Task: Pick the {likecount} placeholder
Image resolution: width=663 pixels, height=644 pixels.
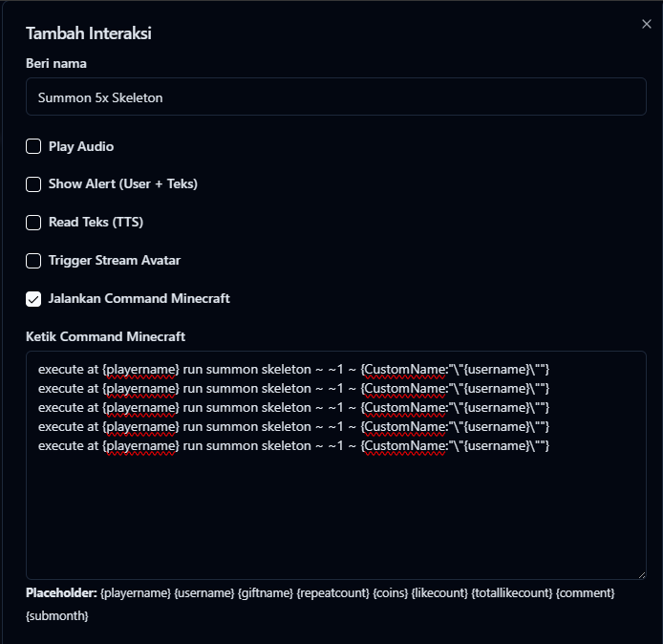Action: [x=439, y=593]
